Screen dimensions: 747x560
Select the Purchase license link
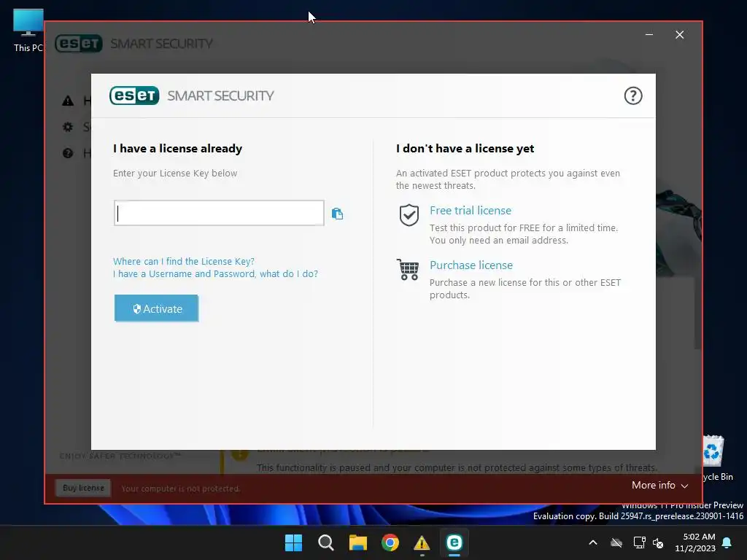[471, 265]
